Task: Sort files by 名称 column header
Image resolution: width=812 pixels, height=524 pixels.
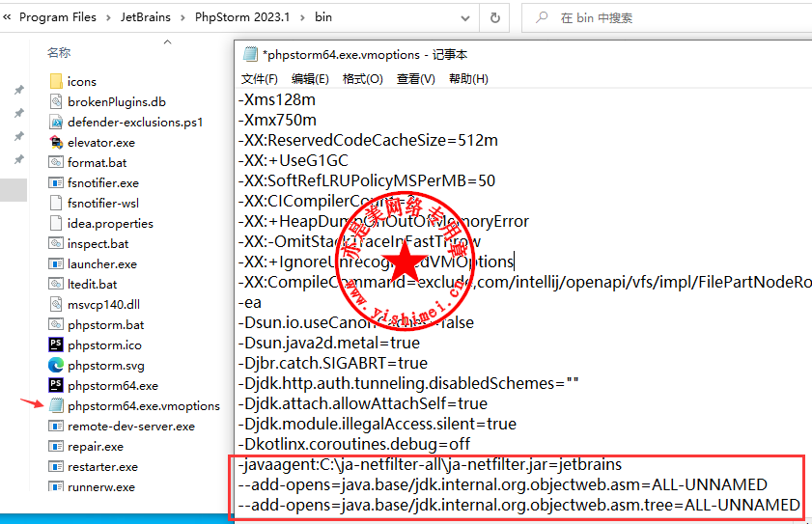Action: coord(59,52)
